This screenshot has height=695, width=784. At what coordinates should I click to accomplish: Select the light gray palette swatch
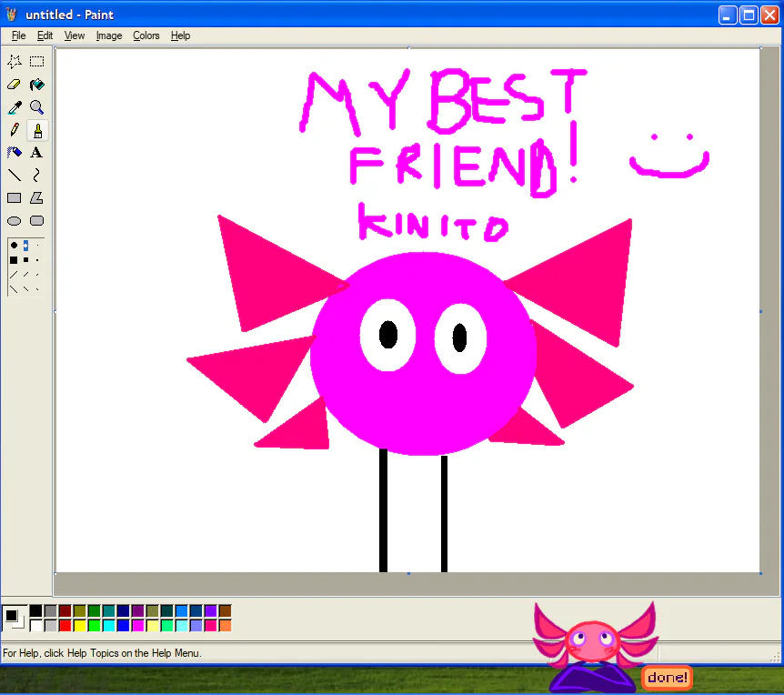click(51, 626)
